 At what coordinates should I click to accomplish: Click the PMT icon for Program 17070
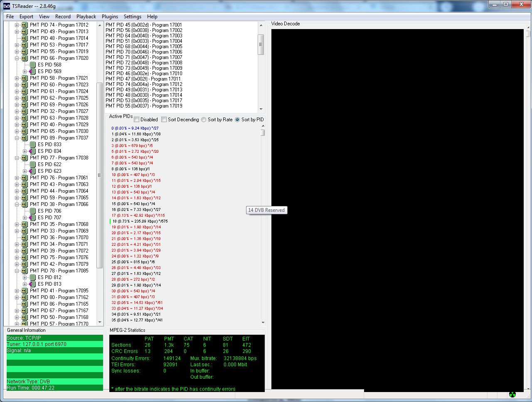coord(24,238)
